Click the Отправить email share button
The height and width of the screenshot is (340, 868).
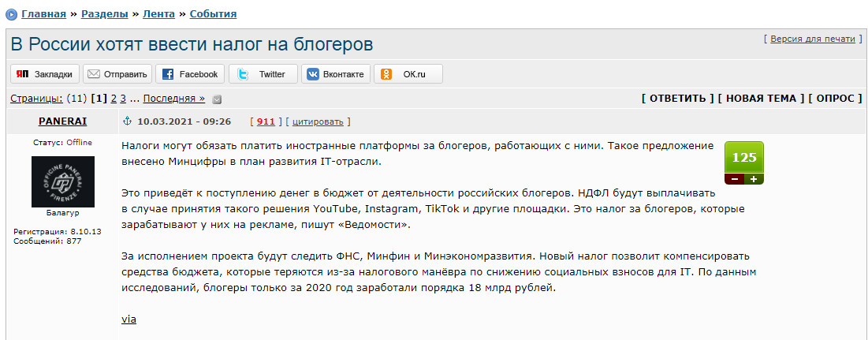point(117,74)
